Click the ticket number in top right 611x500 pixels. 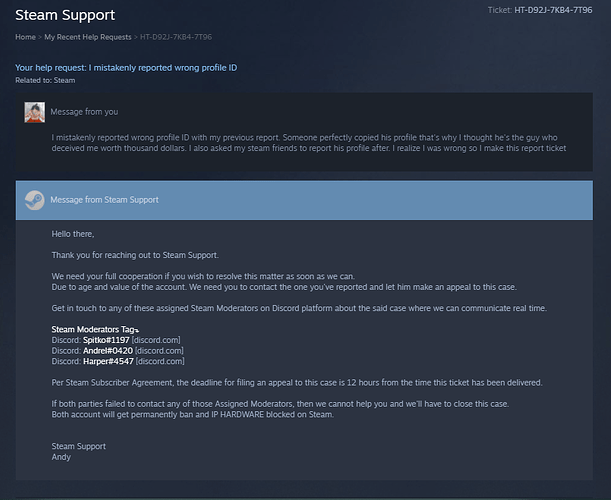553,10
